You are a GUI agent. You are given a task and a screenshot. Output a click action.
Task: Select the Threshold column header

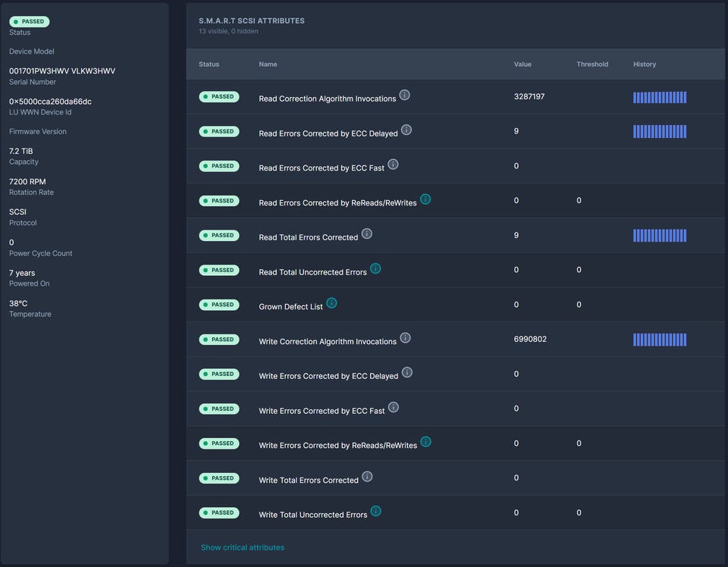pos(592,64)
